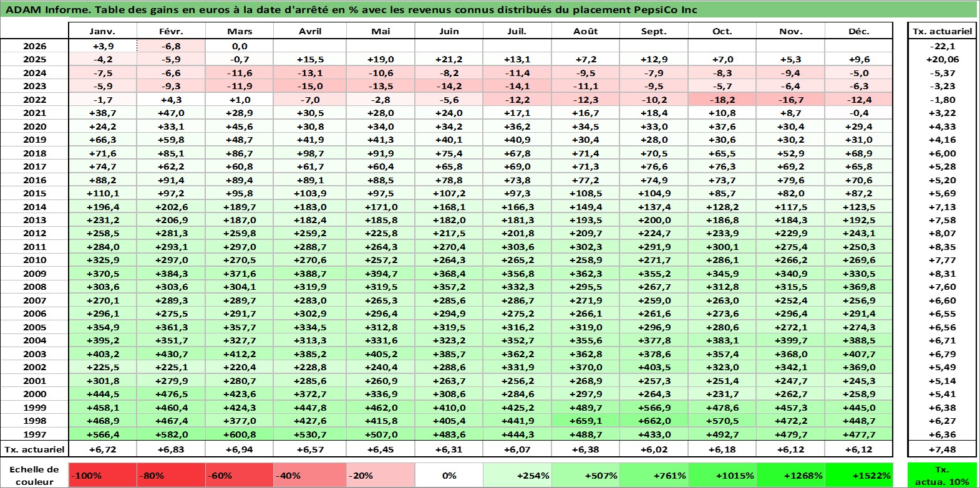
Task: Click the -20% pale pink scale swatch
Action: point(381,475)
